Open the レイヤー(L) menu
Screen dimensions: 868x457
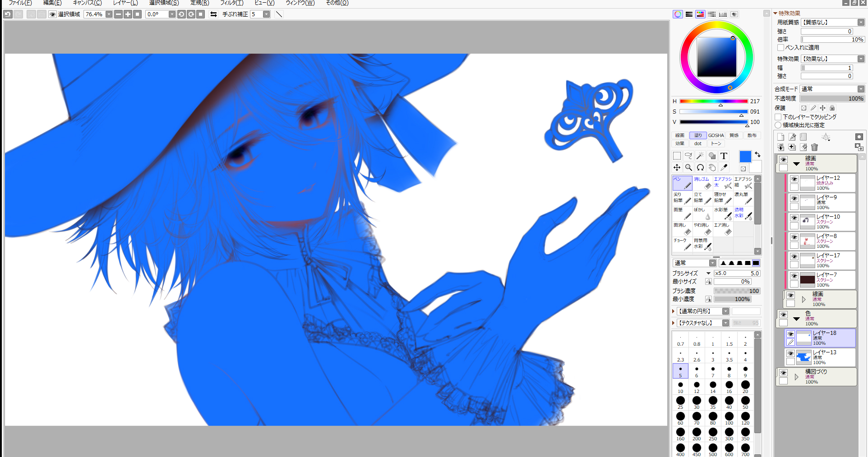125,3
